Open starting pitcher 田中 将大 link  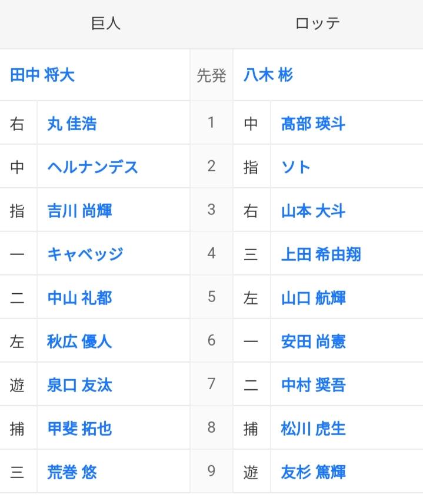pyautogui.click(x=42, y=75)
